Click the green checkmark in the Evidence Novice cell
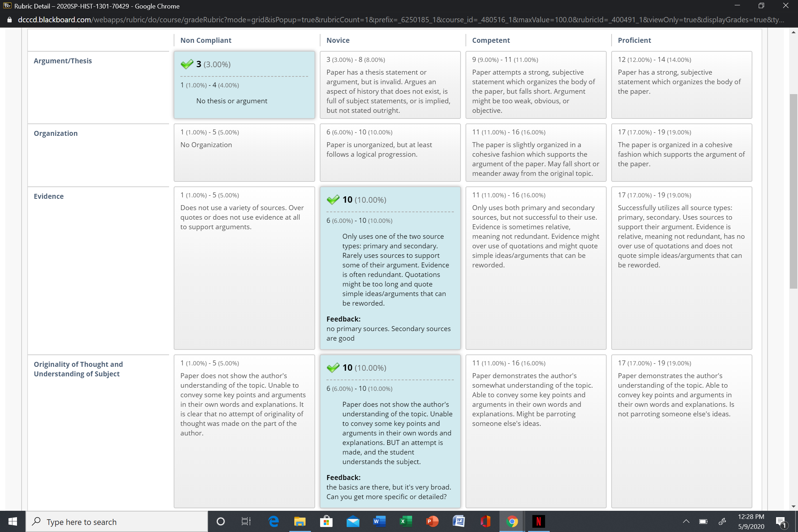 tap(333, 199)
